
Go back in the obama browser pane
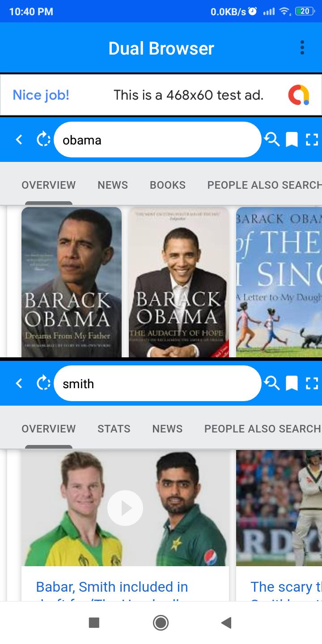click(x=19, y=140)
